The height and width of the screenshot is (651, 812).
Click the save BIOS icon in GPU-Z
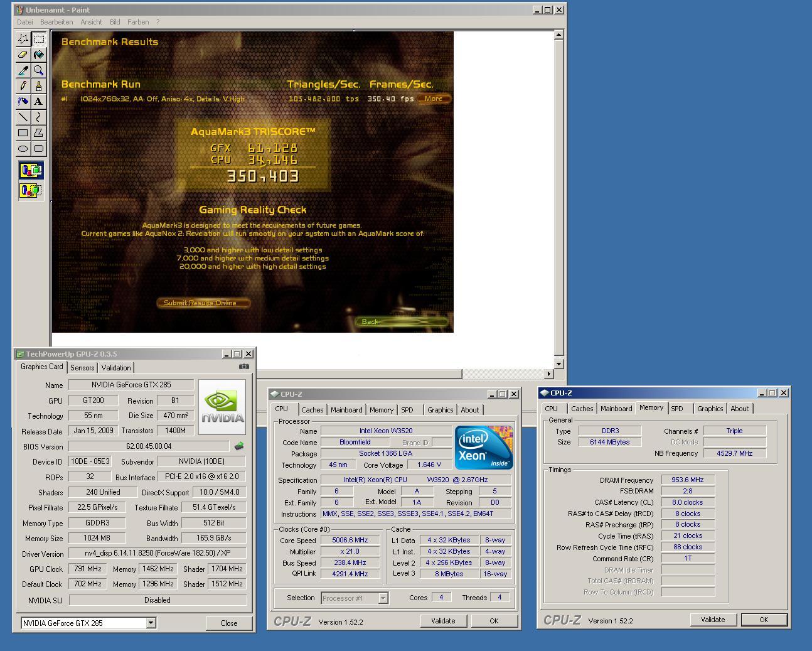(x=238, y=446)
